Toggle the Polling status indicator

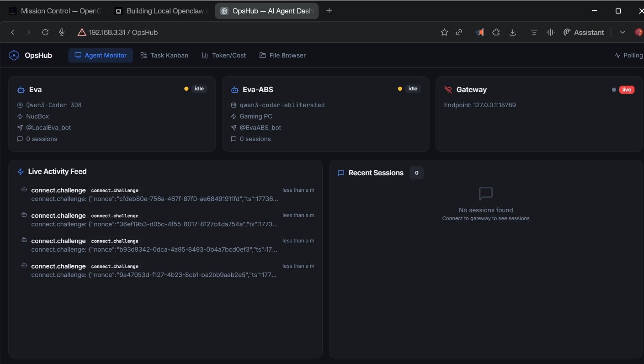pos(629,55)
